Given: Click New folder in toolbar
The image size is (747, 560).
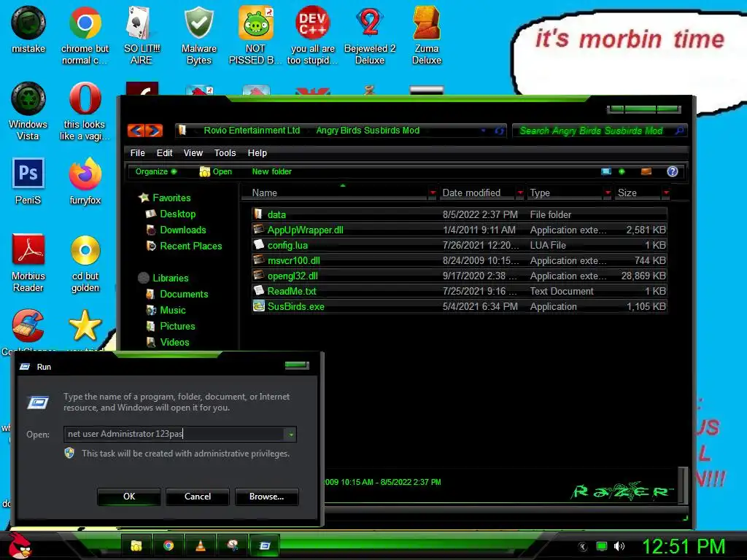Looking at the screenshot, I should [271, 171].
